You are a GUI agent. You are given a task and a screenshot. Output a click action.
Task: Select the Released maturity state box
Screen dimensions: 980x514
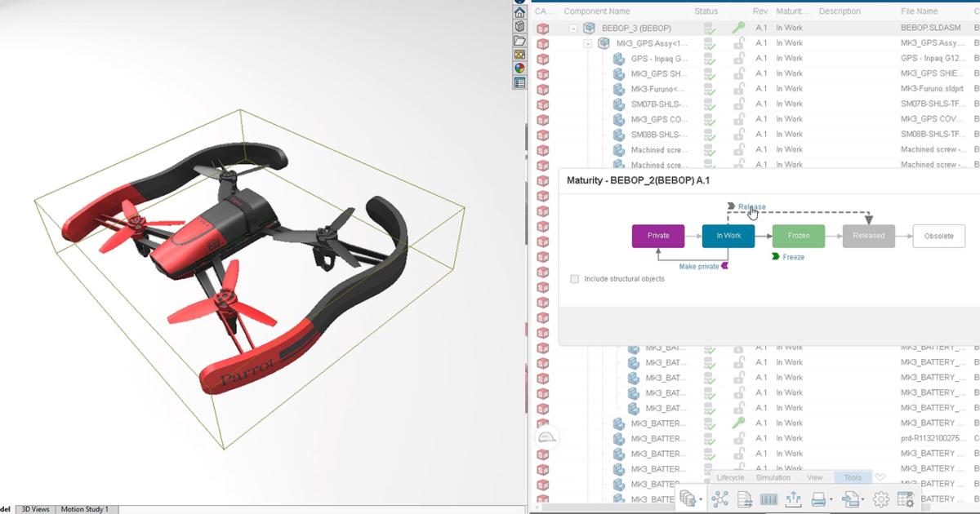[x=869, y=236]
